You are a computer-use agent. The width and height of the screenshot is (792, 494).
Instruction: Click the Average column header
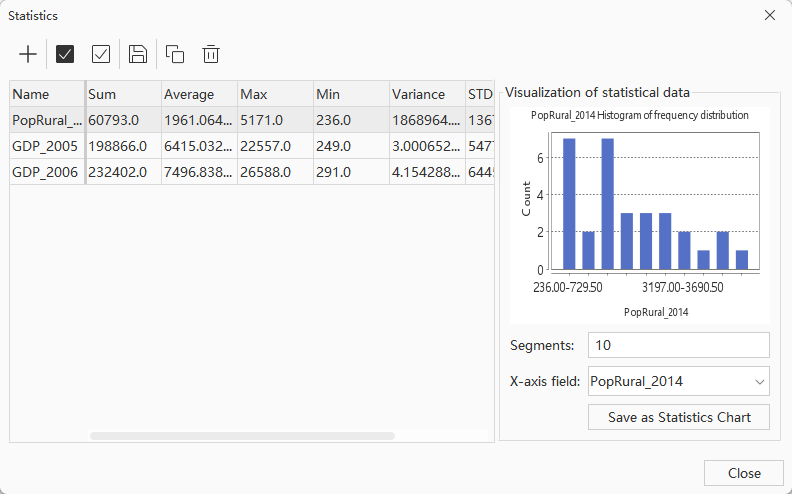tap(198, 94)
